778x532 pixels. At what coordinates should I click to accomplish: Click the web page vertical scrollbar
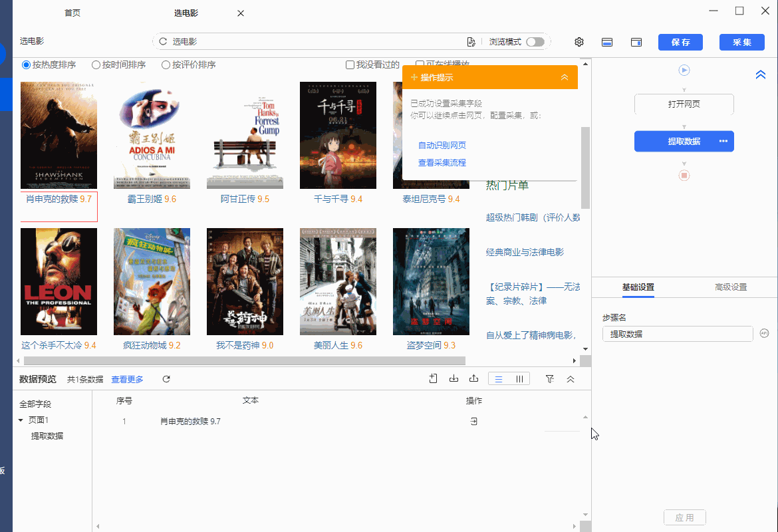pyautogui.click(x=585, y=168)
